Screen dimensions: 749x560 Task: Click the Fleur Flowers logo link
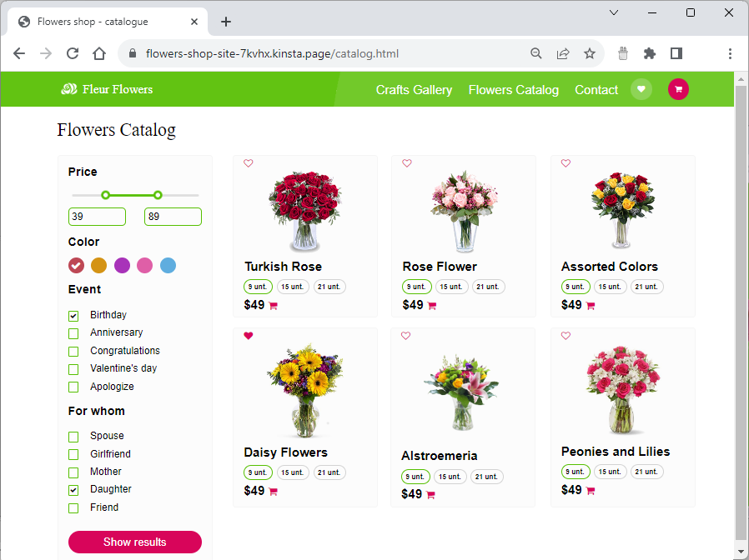pos(107,89)
